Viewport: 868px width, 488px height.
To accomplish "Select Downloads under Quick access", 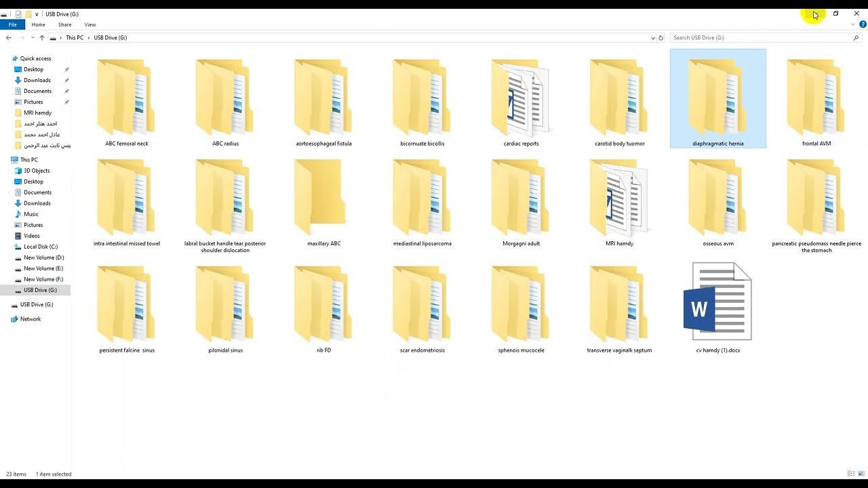I will click(x=37, y=80).
